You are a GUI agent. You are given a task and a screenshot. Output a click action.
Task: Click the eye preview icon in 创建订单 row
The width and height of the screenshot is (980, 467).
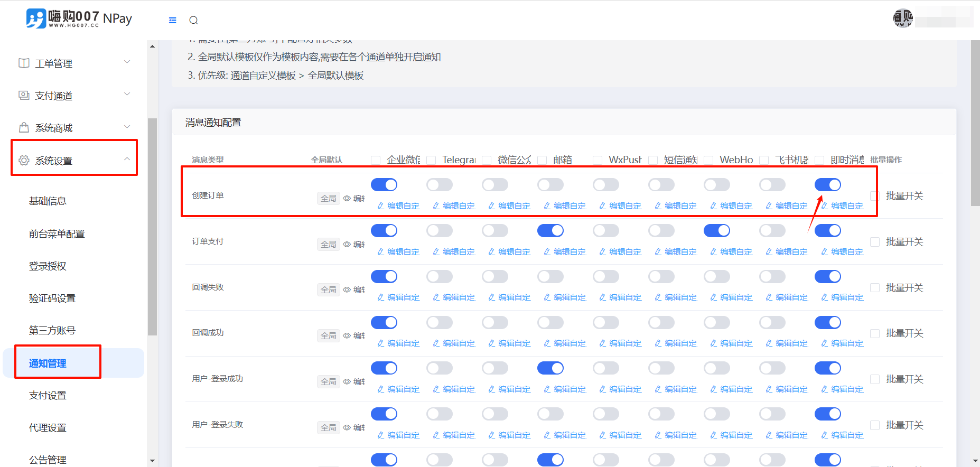(347, 199)
